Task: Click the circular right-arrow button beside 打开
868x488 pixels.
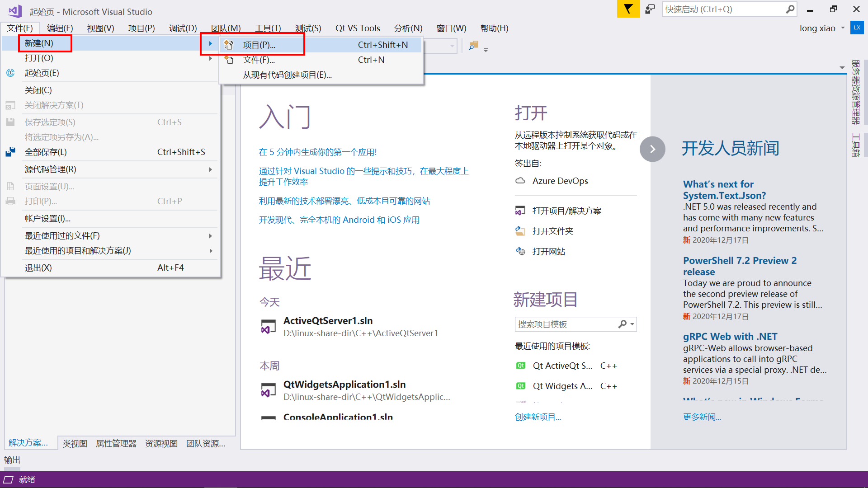Action: click(x=652, y=149)
